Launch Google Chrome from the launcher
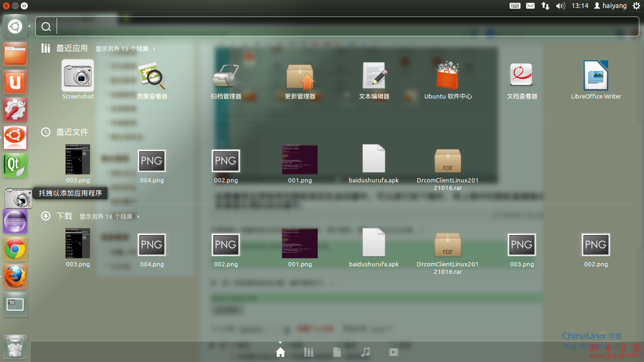The image size is (644, 362). tap(15, 249)
